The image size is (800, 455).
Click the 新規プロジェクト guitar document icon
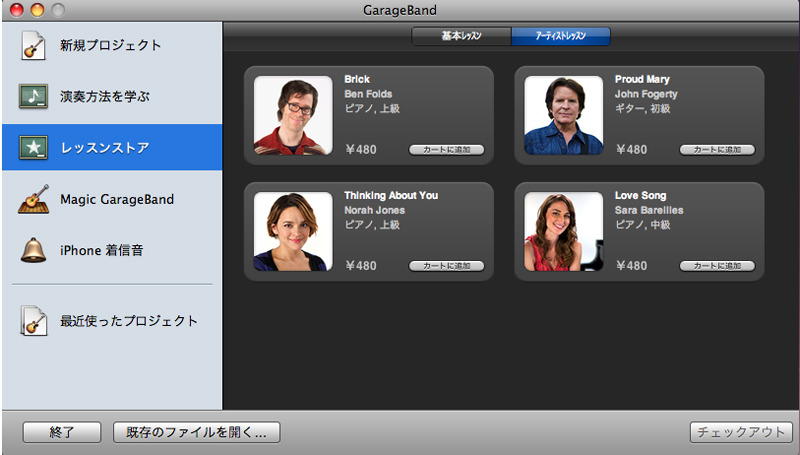pyautogui.click(x=33, y=45)
